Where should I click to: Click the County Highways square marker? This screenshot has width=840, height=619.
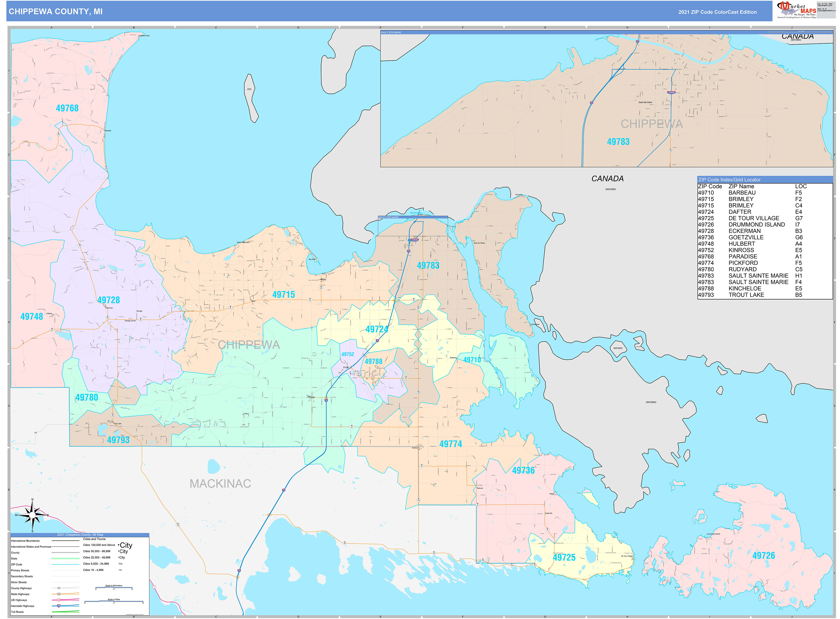point(59,588)
